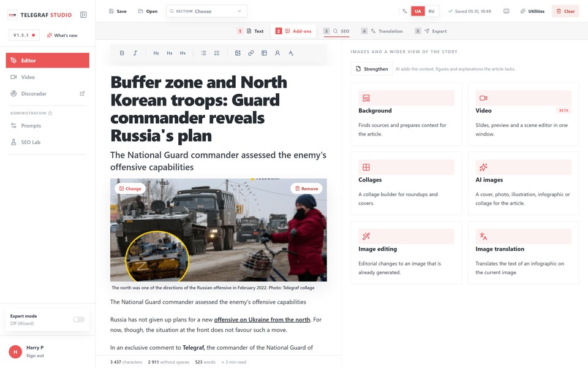This screenshot has height=368, width=588.
Task: Apply italic formatting from the toolbar
Action: click(135, 53)
